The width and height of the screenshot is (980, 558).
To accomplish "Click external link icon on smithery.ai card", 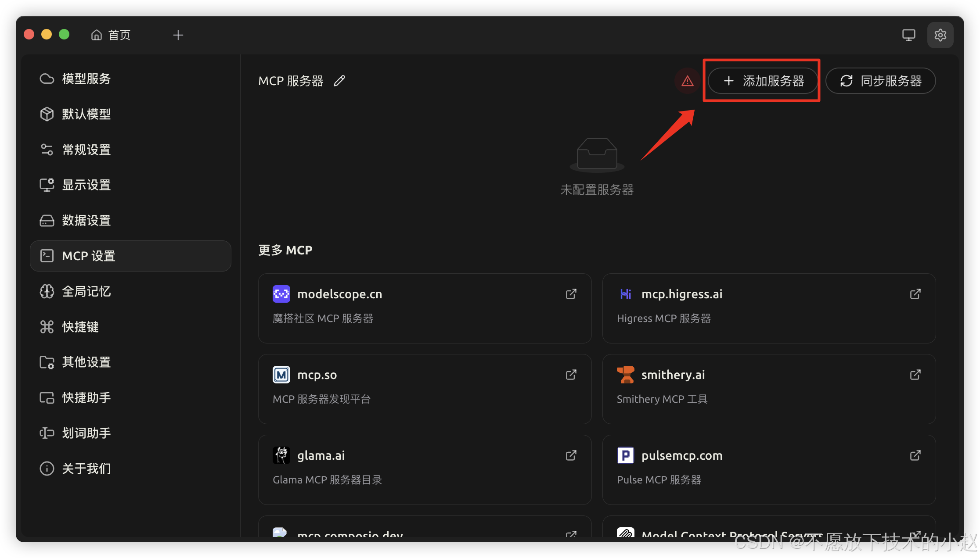I will pyautogui.click(x=915, y=375).
